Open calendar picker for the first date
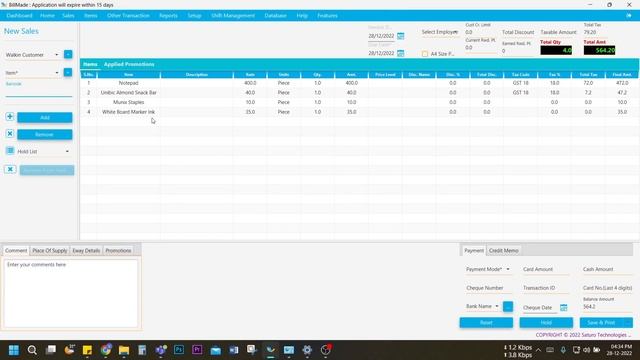The width and height of the screenshot is (640, 360). tap(401, 36)
